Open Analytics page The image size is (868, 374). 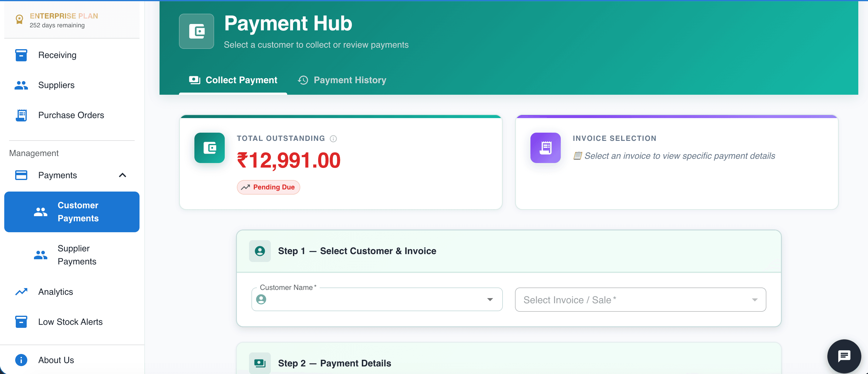[72, 291]
